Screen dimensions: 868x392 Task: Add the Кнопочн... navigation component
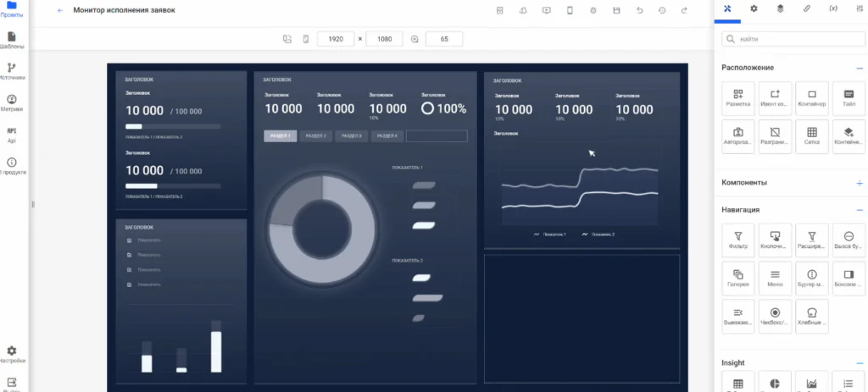click(x=775, y=240)
